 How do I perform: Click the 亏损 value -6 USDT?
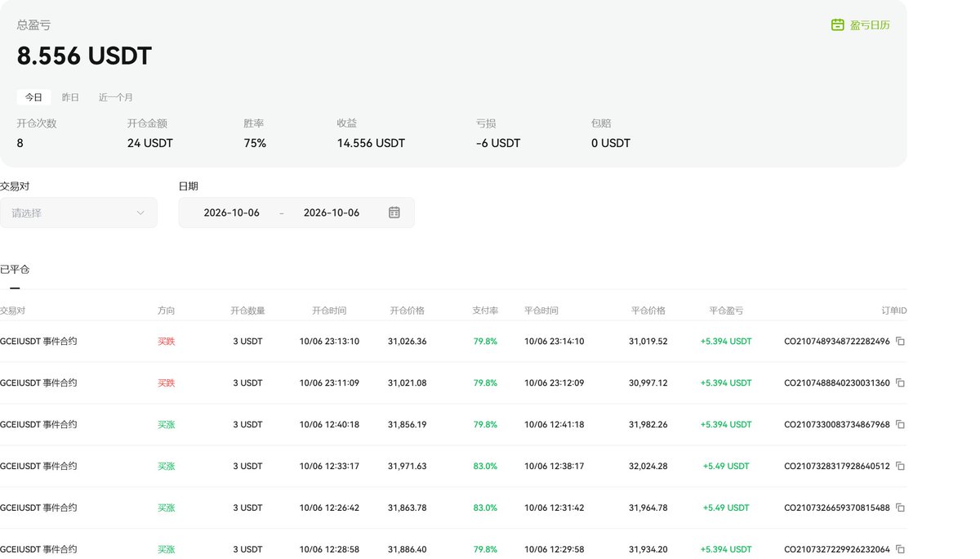pos(498,144)
